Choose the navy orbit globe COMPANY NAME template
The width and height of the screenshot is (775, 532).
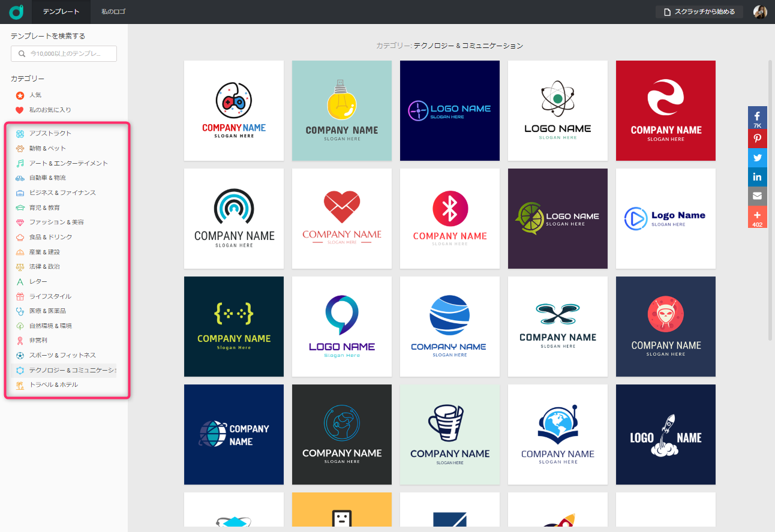234,434
